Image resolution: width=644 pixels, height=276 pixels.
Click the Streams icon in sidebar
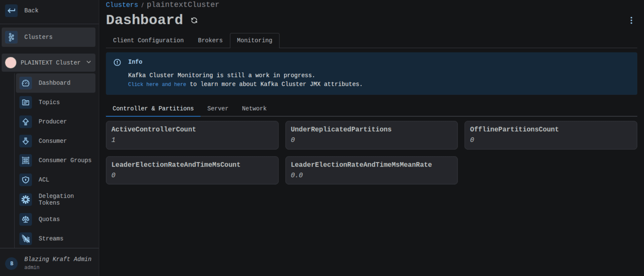26,239
